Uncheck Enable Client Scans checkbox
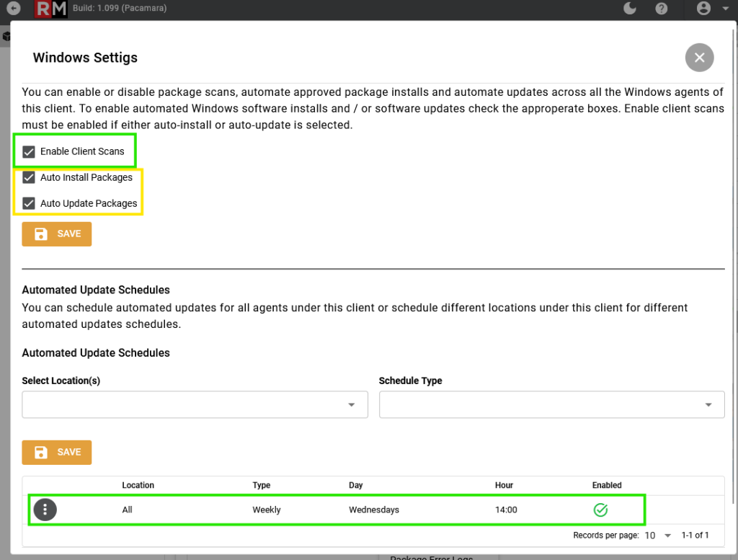The width and height of the screenshot is (738, 560). pyautogui.click(x=29, y=151)
